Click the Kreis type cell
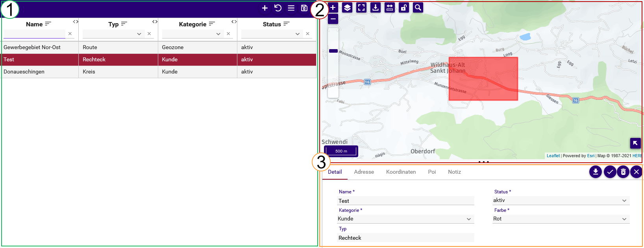This screenshot has width=644, height=248. (118, 72)
